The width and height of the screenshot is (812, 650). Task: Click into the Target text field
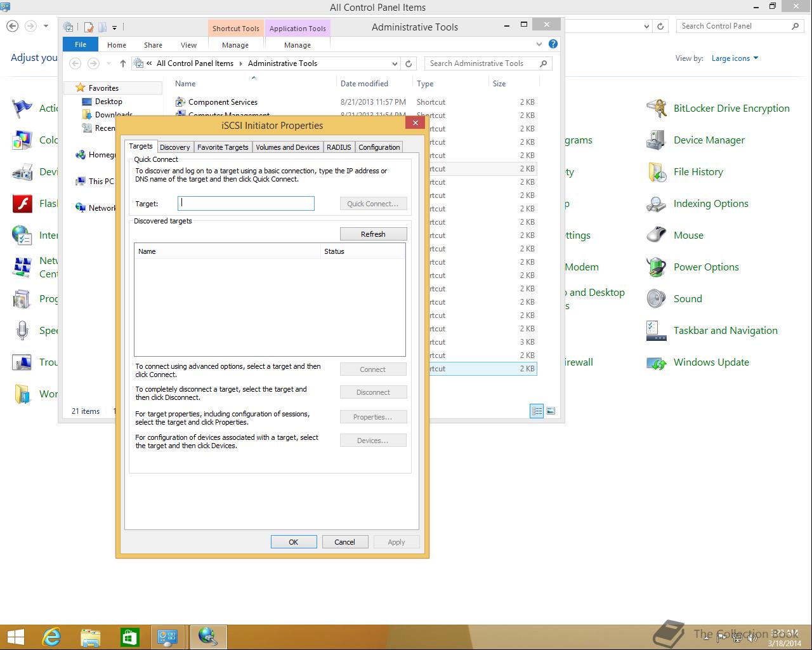click(x=246, y=203)
